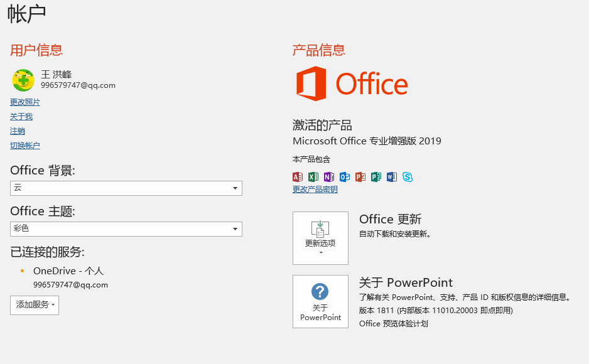Click the 更改产品密钥 link
Image resolution: width=589 pixels, height=364 pixels.
click(315, 190)
